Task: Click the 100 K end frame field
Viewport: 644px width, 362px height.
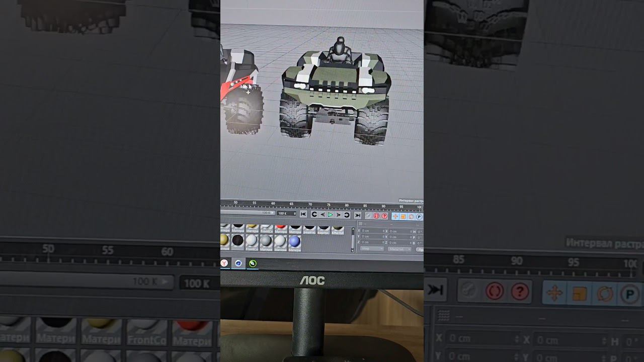Action: click(287, 213)
